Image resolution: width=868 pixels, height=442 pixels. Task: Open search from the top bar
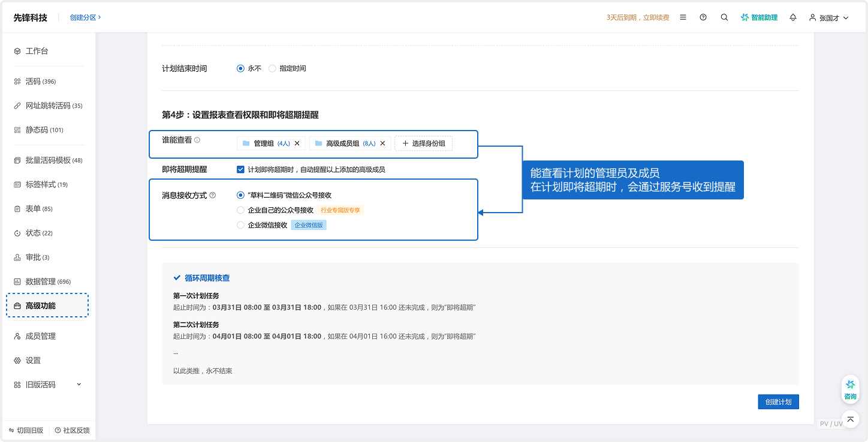(x=724, y=17)
